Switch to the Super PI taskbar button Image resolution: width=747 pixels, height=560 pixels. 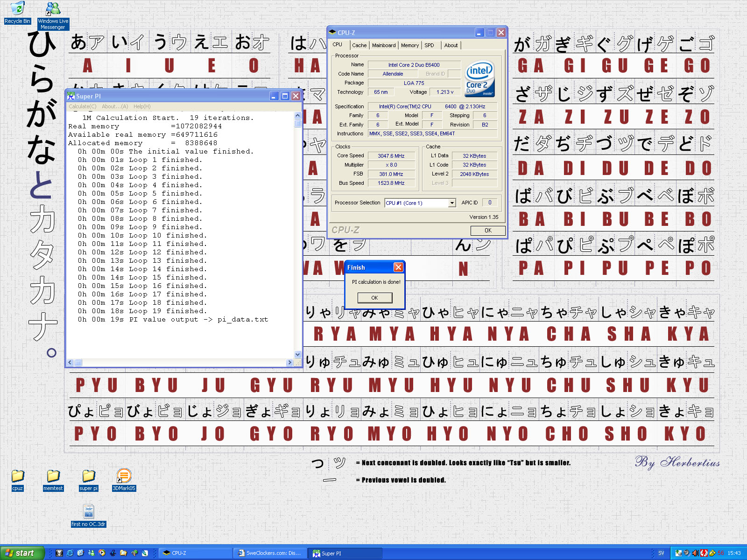click(x=345, y=553)
